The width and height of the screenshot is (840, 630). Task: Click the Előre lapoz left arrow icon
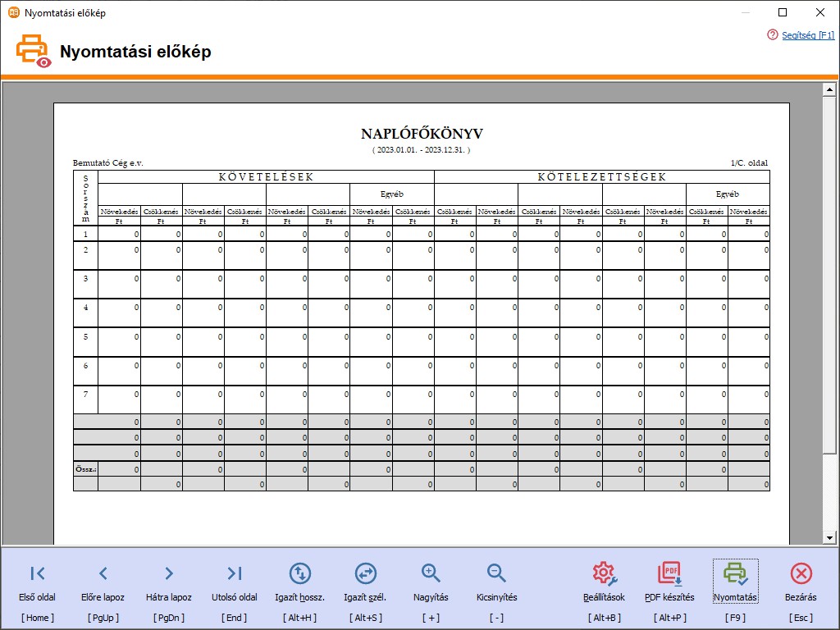(x=103, y=573)
